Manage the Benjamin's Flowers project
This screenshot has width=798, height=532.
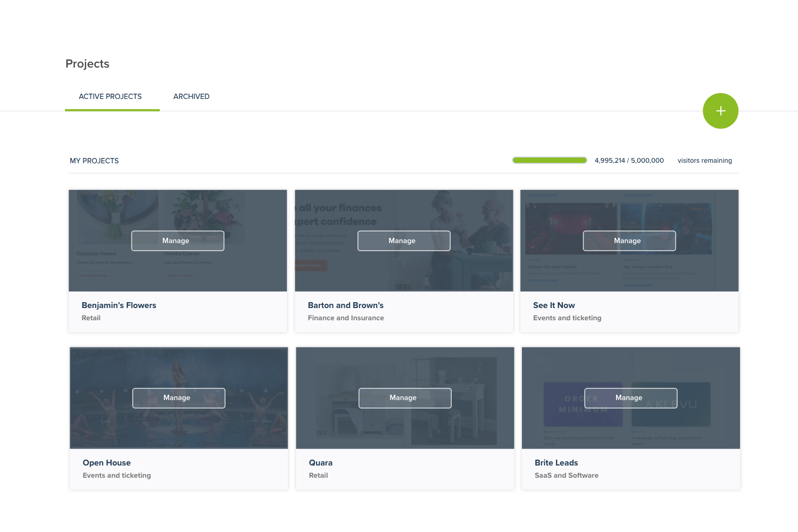[x=178, y=240]
